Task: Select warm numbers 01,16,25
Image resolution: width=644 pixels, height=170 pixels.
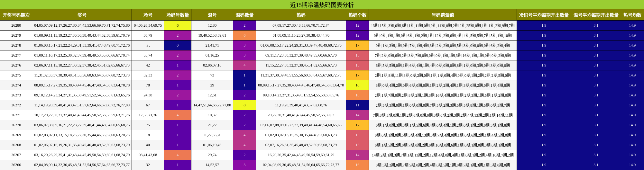Action: click(x=212, y=55)
